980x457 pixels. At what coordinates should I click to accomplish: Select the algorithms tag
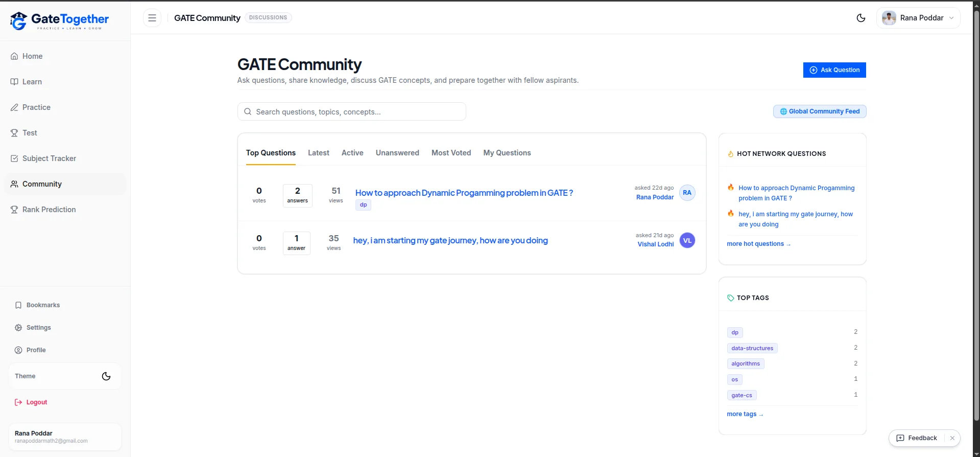(x=746, y=364)
